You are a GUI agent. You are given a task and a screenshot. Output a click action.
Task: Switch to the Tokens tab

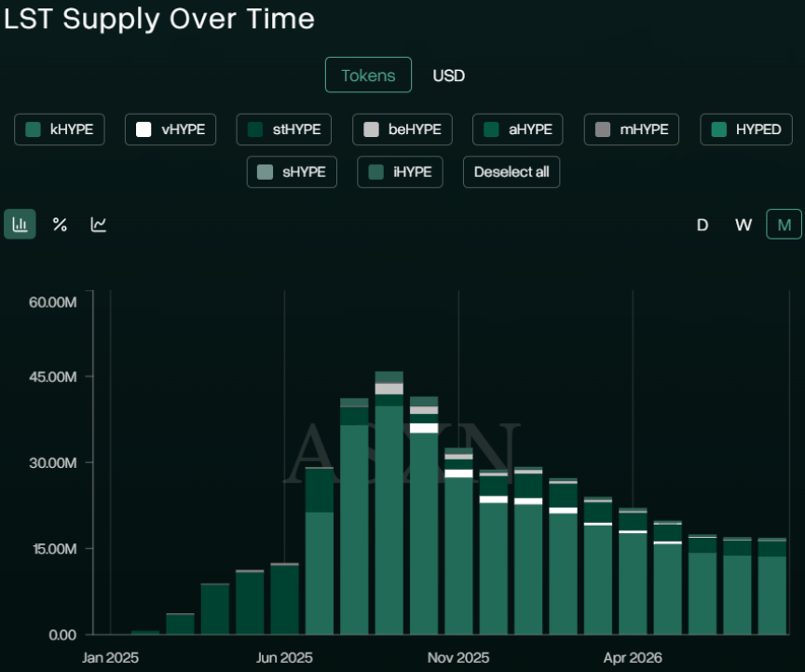[368, 75]
